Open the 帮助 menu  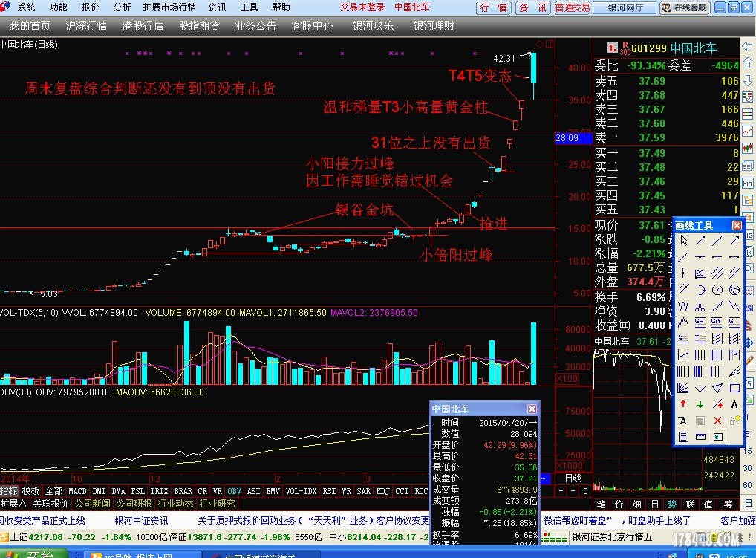(281, 7)
